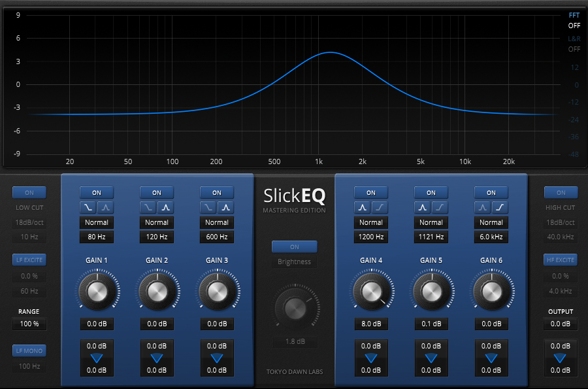The image size is (588, 389).
Task: Click blue triangle marker under Gain 3
Action: [217, 358]
